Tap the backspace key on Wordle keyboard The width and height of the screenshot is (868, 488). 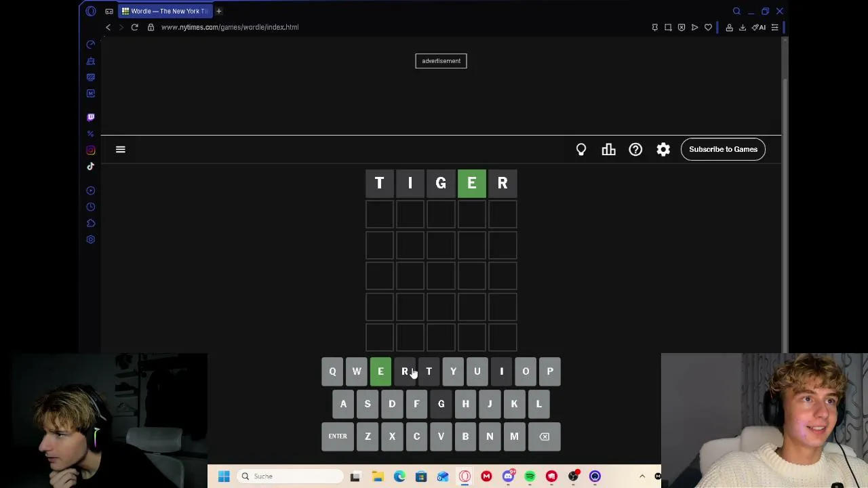[545, 436]
